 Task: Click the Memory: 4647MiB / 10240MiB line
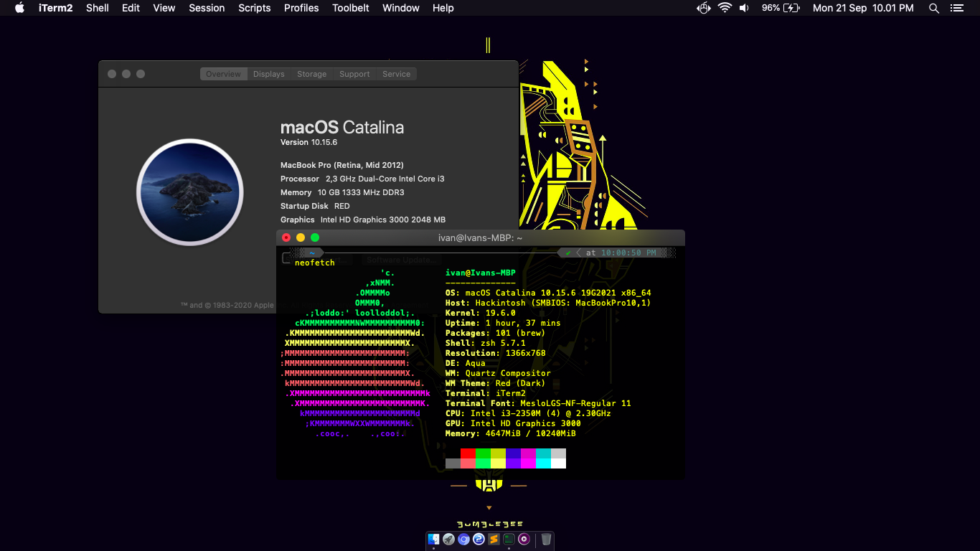(x=511, y=433)
